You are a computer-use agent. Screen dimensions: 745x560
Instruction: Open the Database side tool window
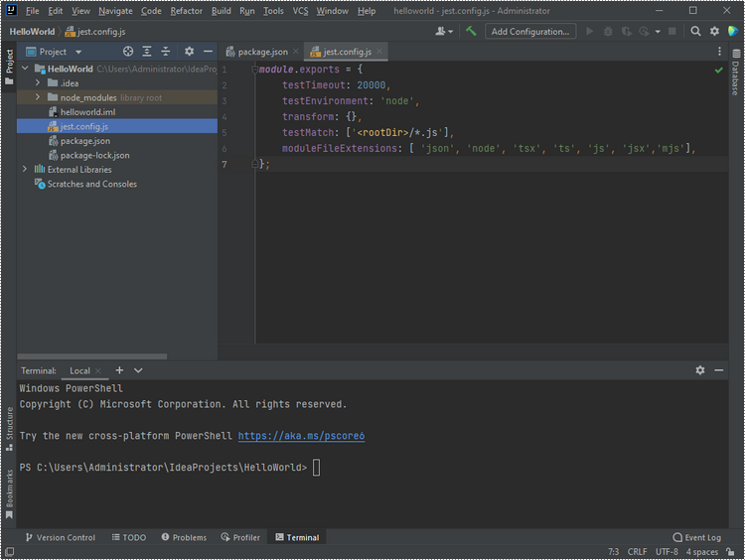(x=736, y=72)
